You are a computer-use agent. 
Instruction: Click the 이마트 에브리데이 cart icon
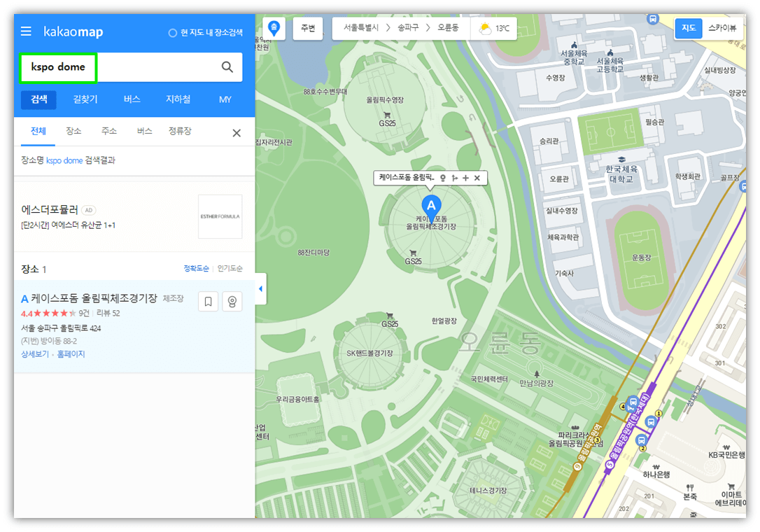pos(731,486)
